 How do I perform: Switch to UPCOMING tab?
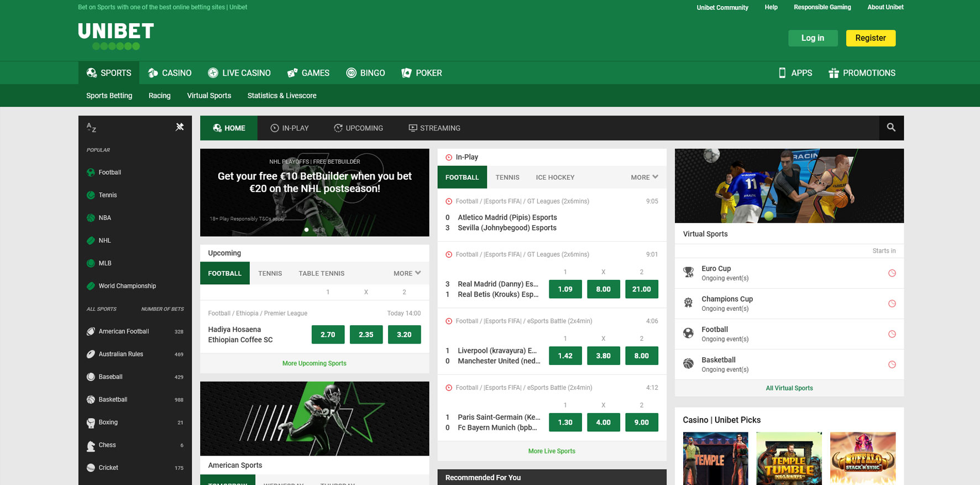[x=358, y=128]
